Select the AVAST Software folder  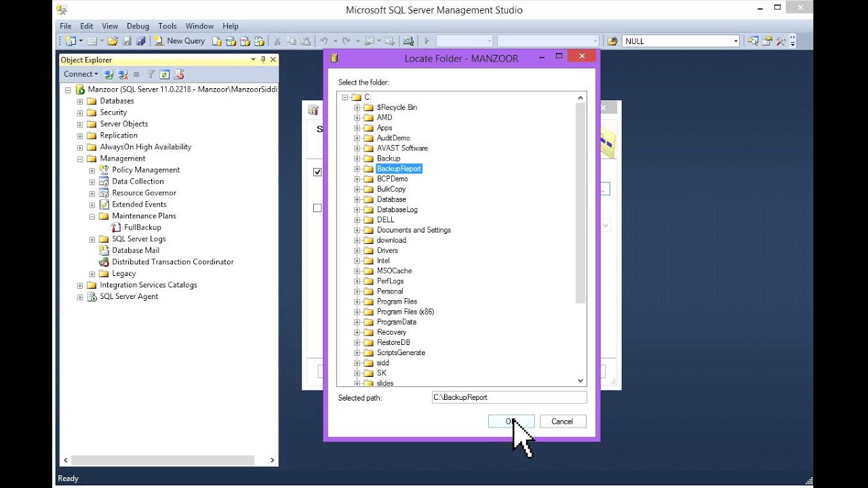[402, 148]
